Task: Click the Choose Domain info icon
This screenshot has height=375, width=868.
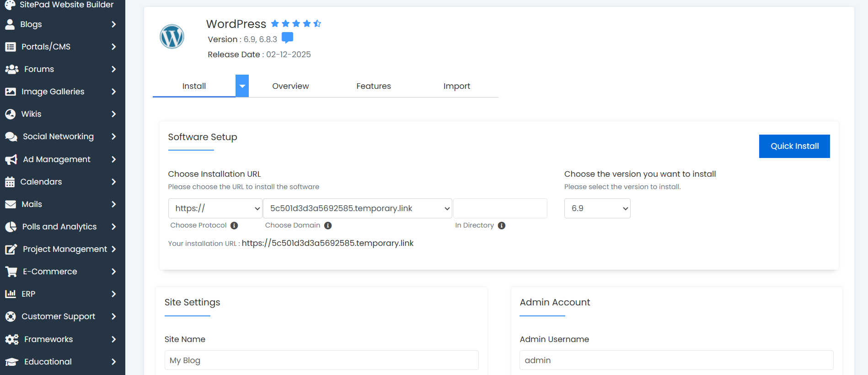Action: point(328,225)
